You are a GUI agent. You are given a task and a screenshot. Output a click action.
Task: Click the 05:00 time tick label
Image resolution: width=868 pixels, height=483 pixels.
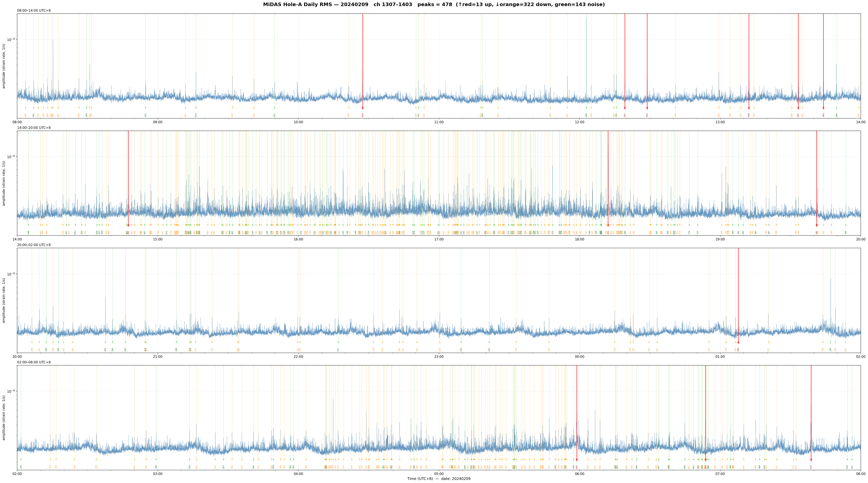coord(439,474)
